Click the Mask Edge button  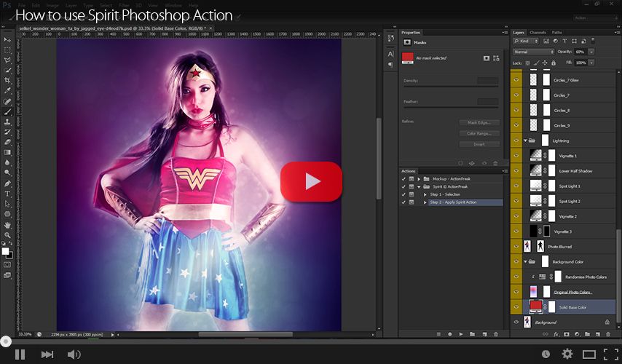point(479,122)
